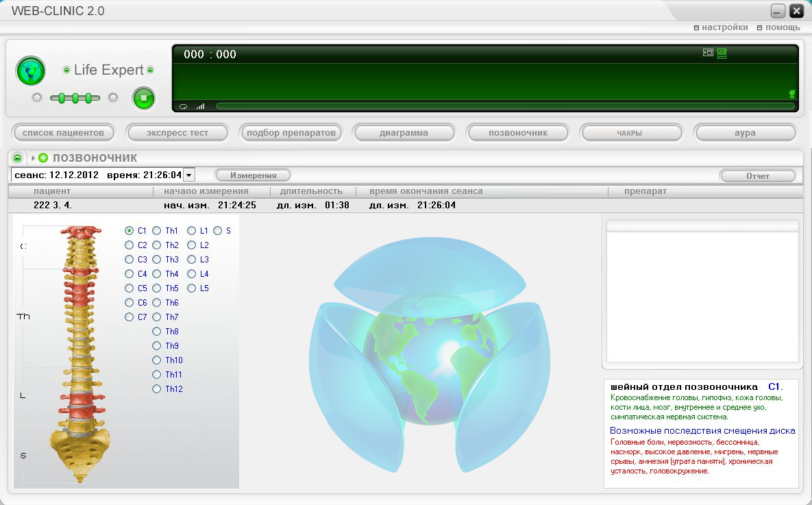Click the длительность column header
812x505 pixels.
pos(311,191)
